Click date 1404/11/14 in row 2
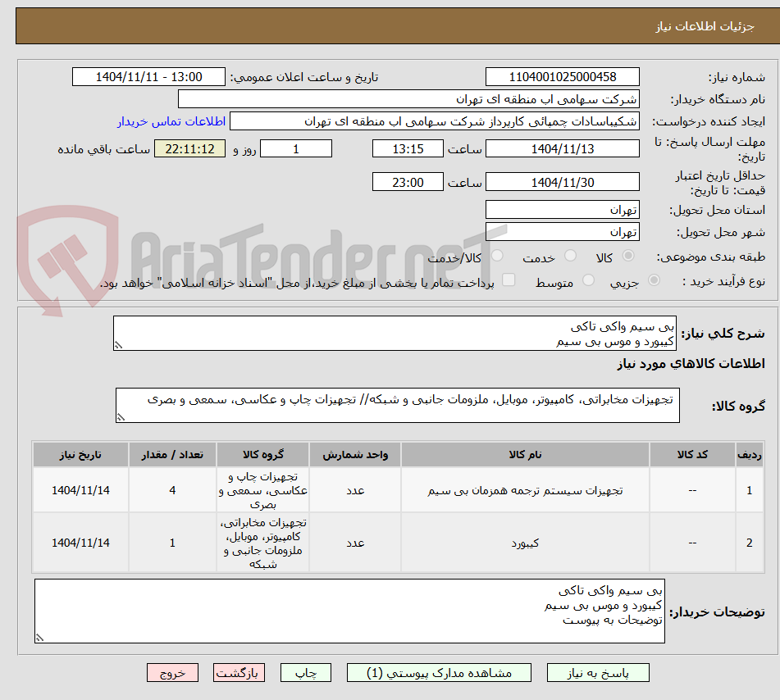The image size is (780, 700). coord(80,543)
